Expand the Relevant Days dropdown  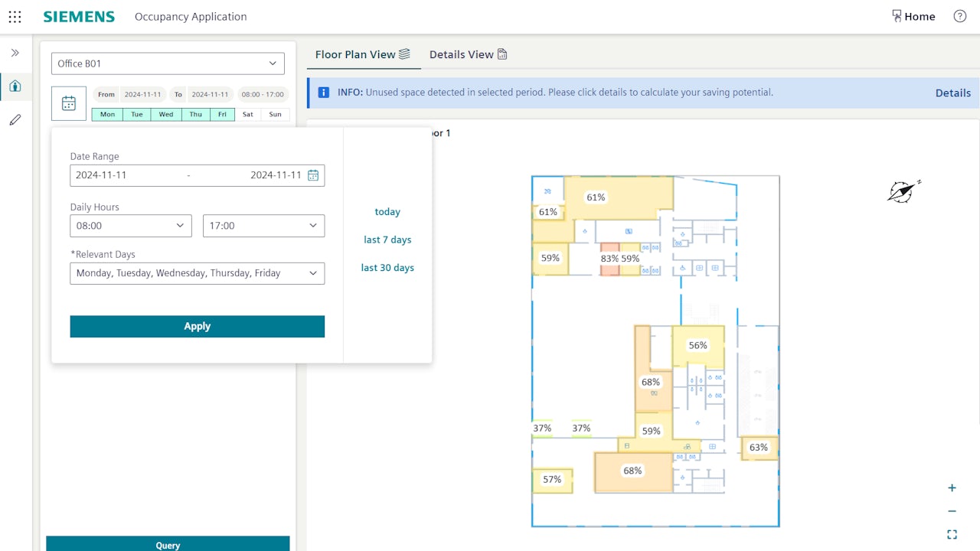pyautogui.click(x=197, y=273)
